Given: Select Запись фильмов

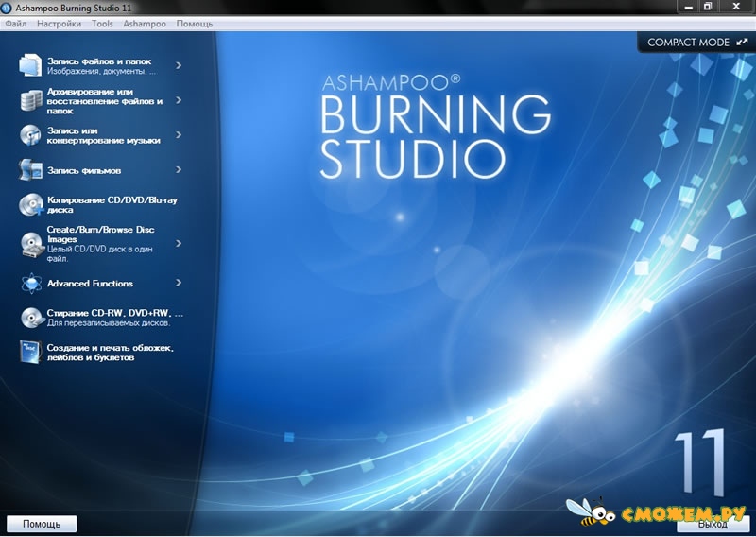Looking at the screenshot, I should (84, 170).
